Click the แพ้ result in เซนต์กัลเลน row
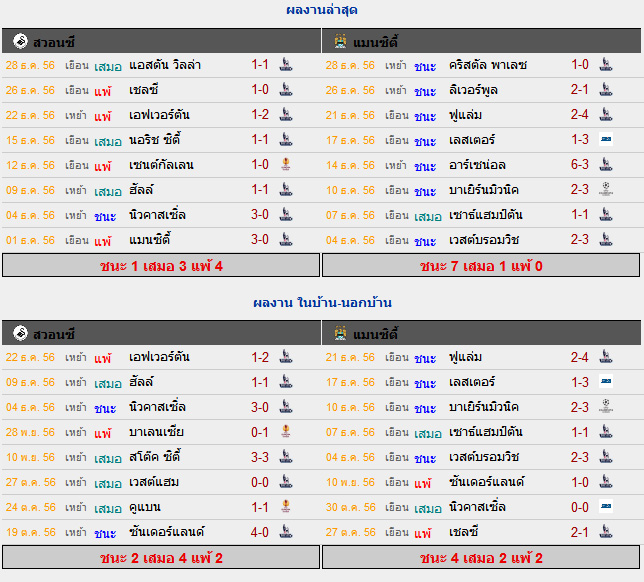The image size is (644, 582). tap(102, 166)
